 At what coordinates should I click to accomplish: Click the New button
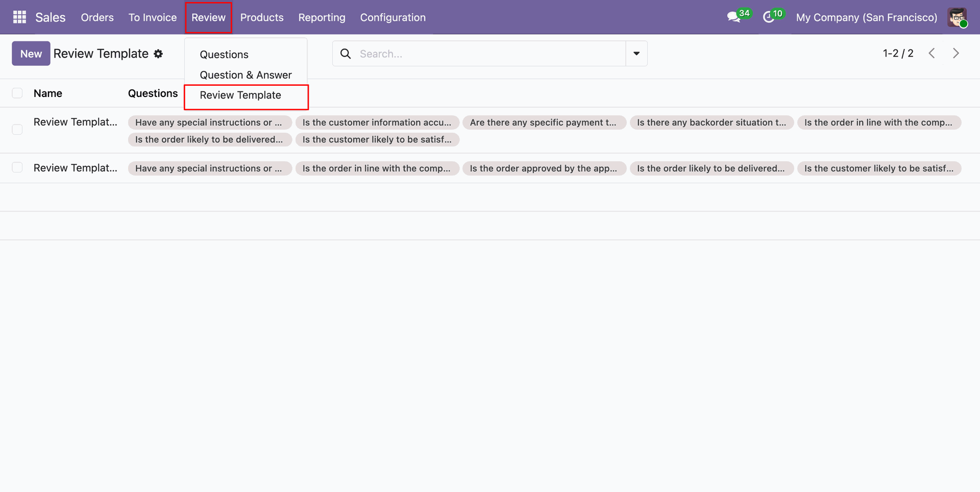pyautogui.click(x=31, y=54)
